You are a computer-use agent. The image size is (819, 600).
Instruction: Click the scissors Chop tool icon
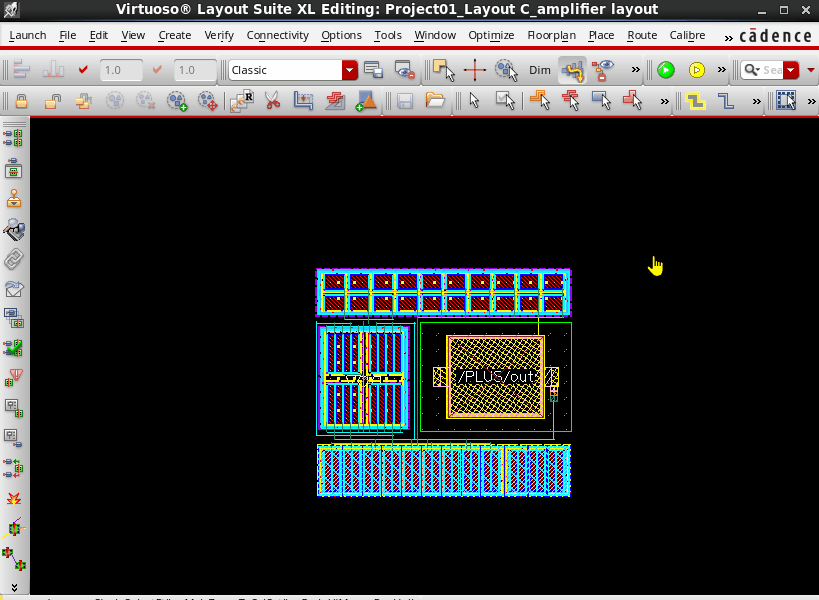coord(271,101)
